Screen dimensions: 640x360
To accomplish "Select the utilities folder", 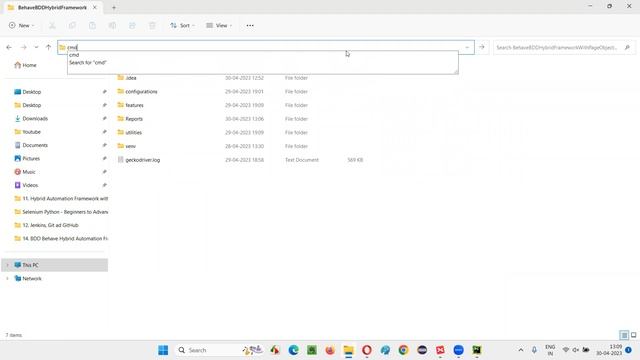I will 130,132.
